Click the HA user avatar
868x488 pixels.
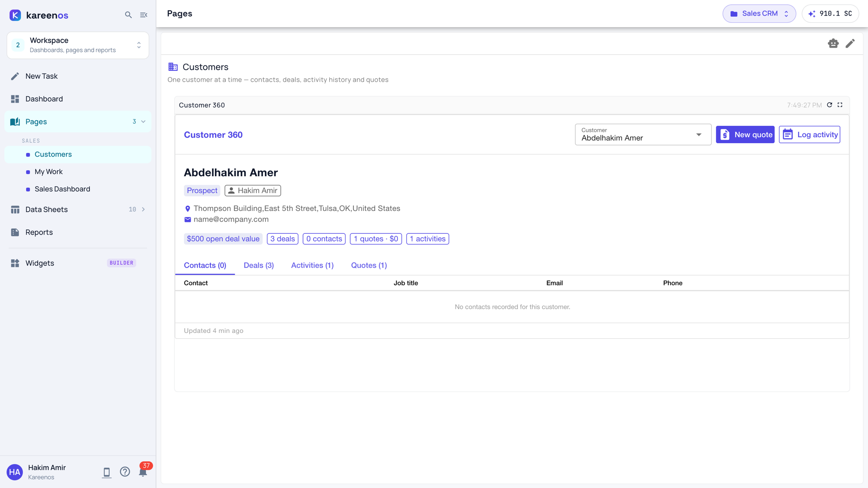pos(15,472)
